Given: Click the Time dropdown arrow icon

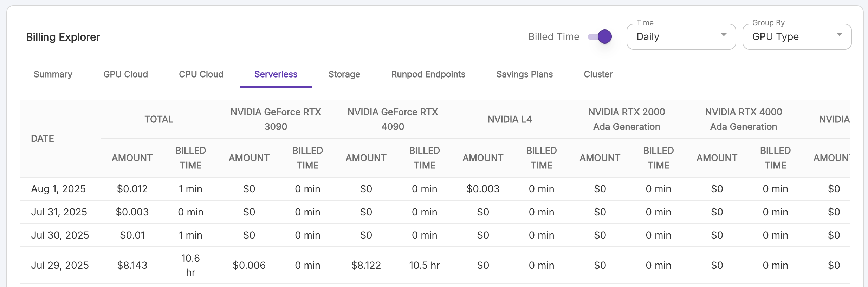Looking at the screenshot, I should [x=724, y=35].
